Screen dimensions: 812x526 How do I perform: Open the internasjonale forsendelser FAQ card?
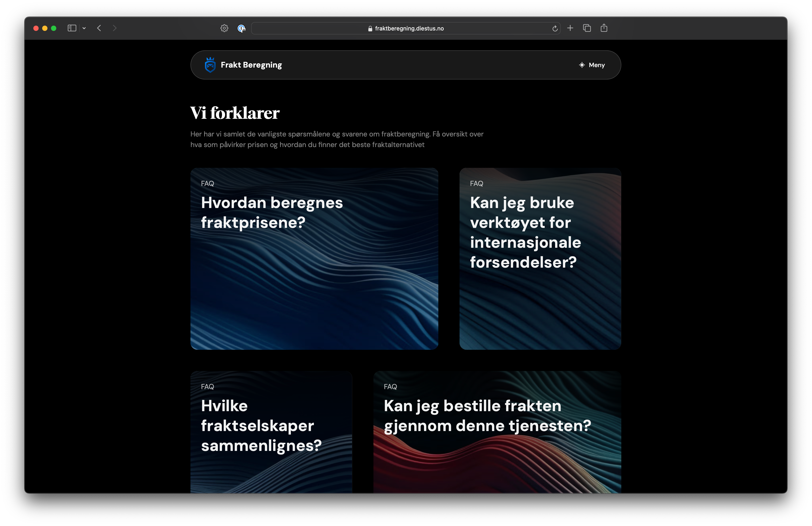point(540,258)
